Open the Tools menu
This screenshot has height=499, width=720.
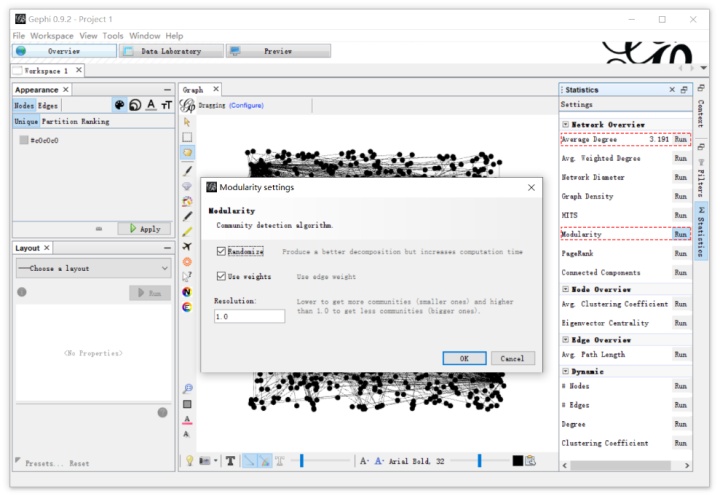113,36
